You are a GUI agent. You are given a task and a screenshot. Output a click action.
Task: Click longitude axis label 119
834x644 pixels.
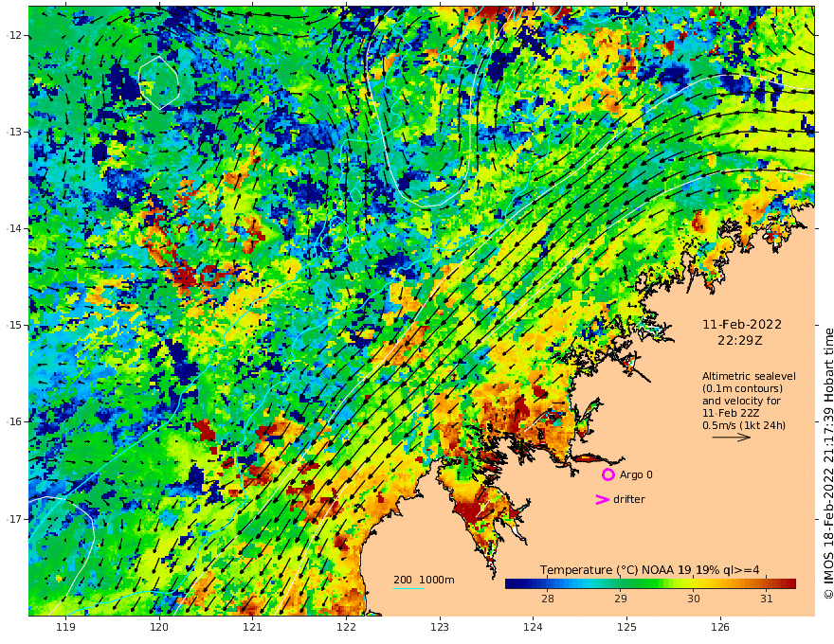click(x=65, y=628)
